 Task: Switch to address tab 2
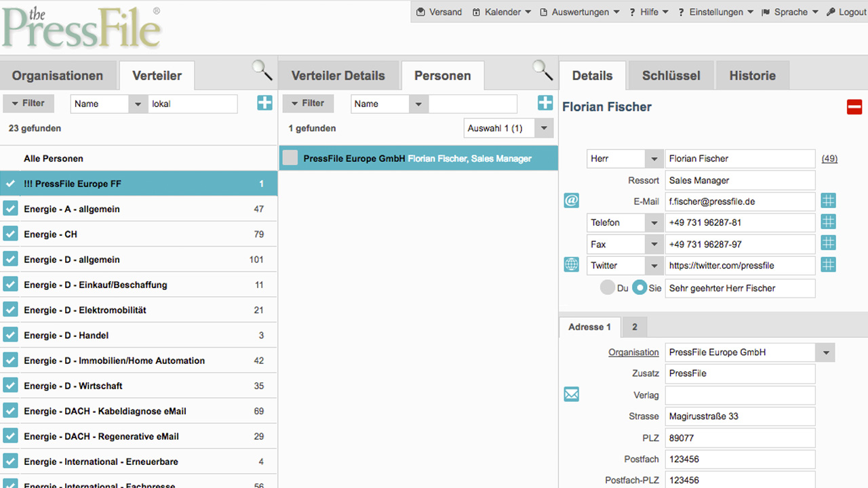click(635, 327)
